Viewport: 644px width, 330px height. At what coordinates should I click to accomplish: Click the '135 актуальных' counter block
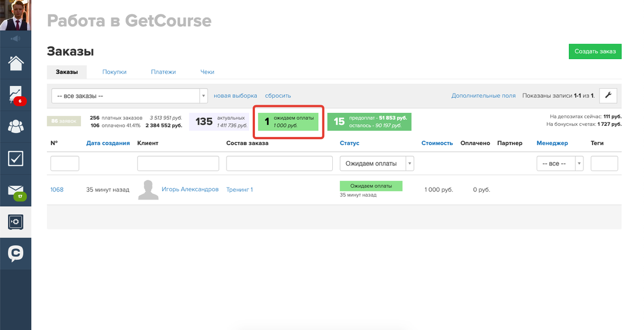tap(219, 121)
